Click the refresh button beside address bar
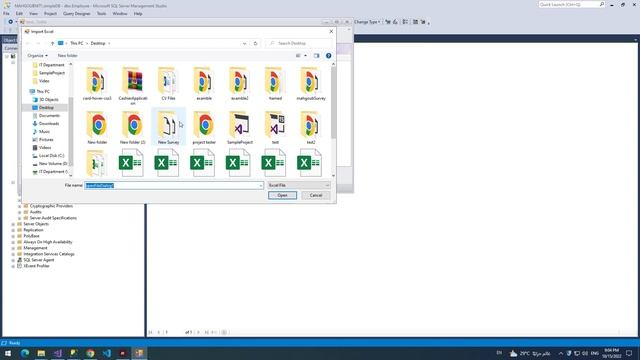 256,43
